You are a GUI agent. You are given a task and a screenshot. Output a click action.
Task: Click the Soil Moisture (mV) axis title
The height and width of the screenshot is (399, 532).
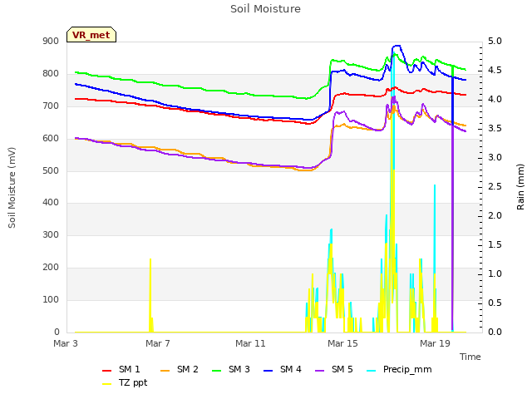tap(12, 188)
